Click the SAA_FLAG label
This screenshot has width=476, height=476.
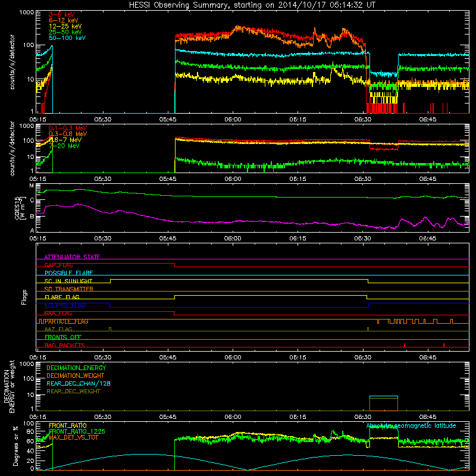click(x=58, y=314)
